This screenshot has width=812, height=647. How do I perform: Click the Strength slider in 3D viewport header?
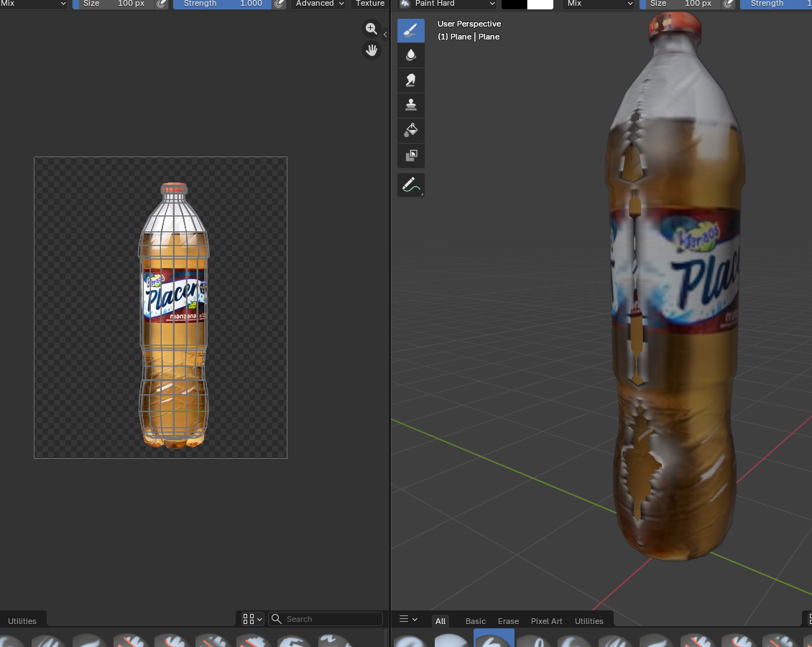tap(776, 4)
